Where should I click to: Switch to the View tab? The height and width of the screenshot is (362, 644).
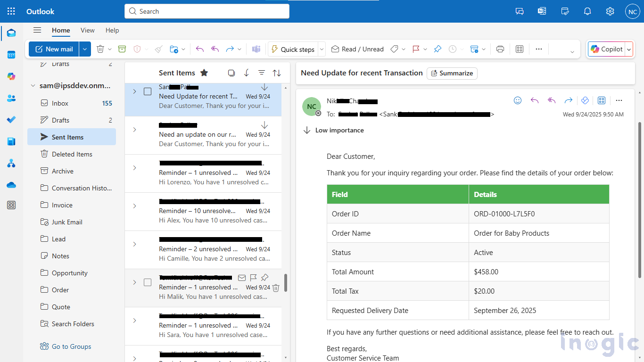click(x=87, y=30)
